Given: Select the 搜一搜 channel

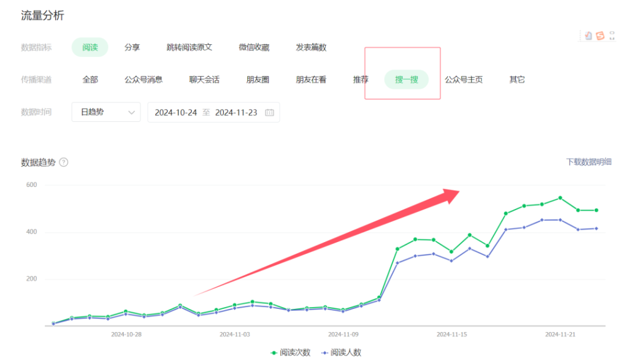Looking at the screenshot, I should click(406, 80).
